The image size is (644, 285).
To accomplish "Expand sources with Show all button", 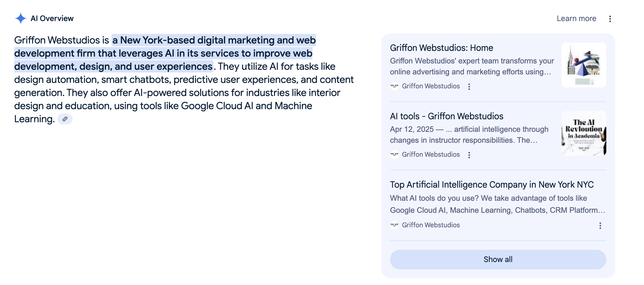I will [x=498, y=259].
